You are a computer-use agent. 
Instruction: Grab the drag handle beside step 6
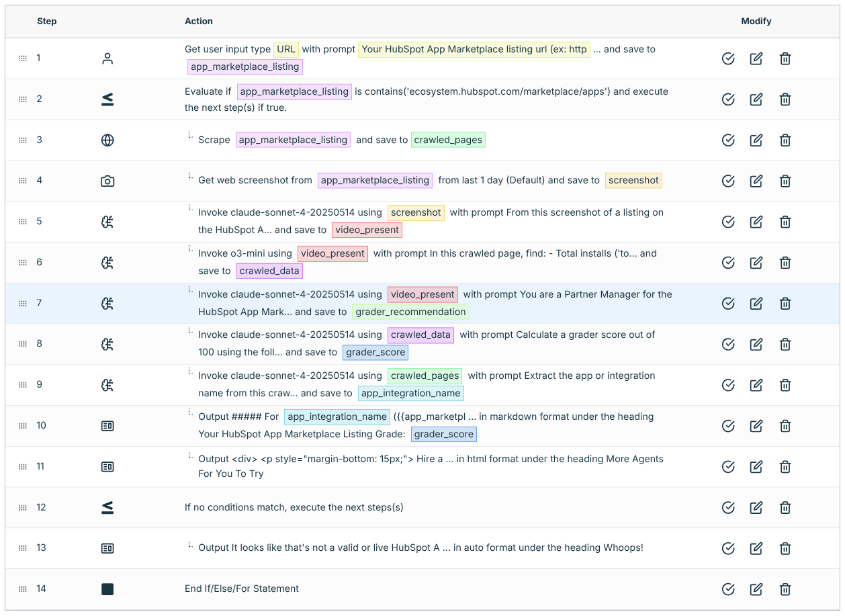coord(22,262)
